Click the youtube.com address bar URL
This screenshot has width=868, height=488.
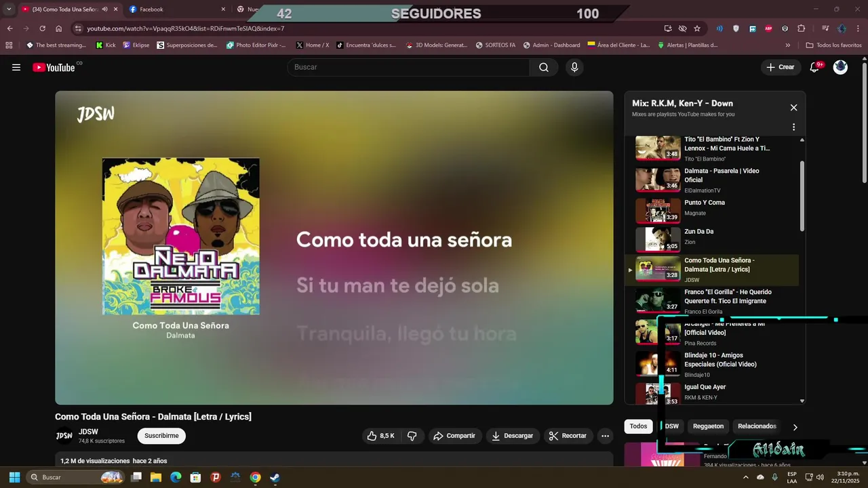coord(185,28)
